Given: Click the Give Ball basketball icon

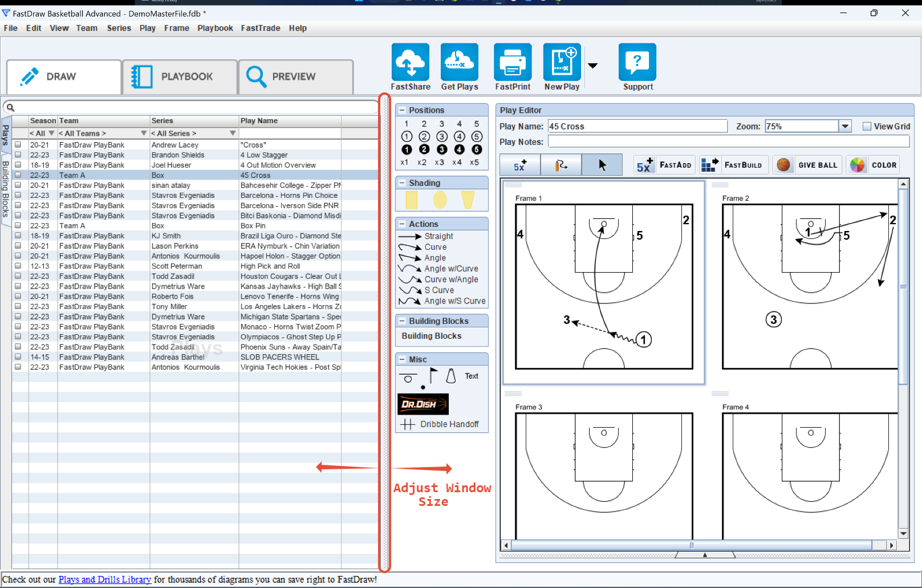Looking at the screenshot, I should click(x=783, y=165).
